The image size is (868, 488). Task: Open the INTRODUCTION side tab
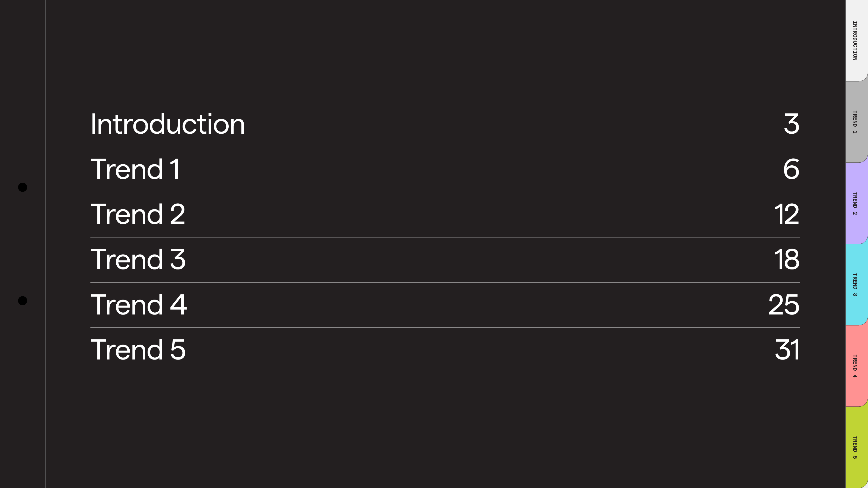click(856, 41)
